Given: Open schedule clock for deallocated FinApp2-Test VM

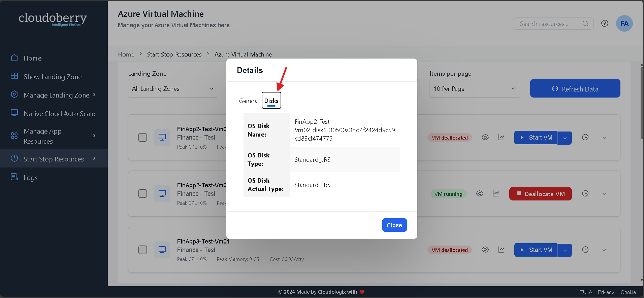Looking at the screenshot, I should (x=585, y=138).
